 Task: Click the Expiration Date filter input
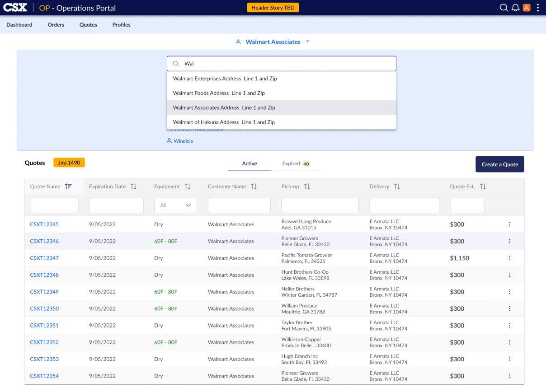tap(116, 205)
